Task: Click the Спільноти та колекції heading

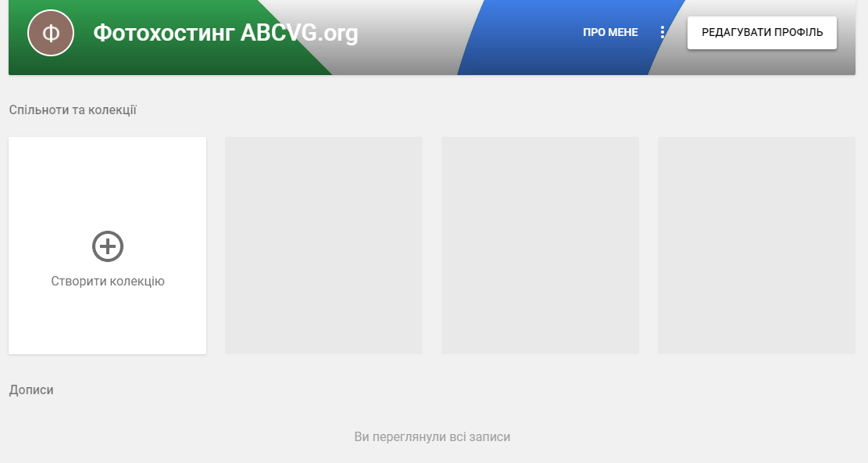Action: (x=73, y=109)
